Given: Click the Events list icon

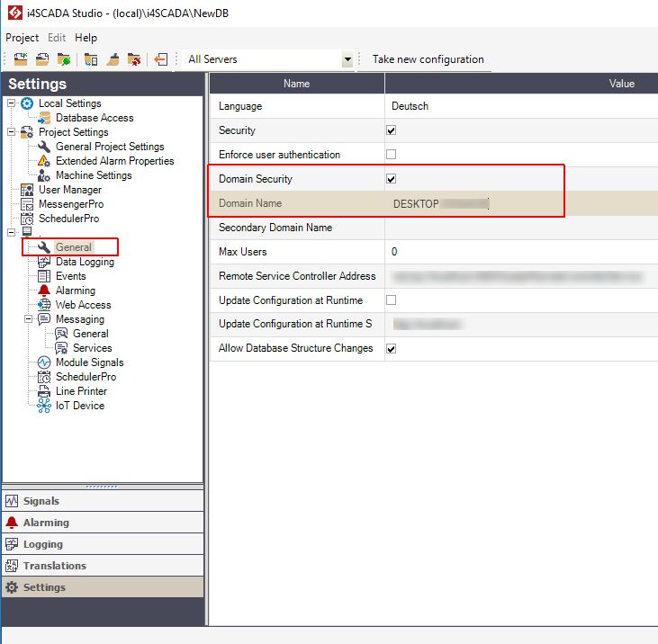Looking at the screenshot, I should click(x=44, y=276).
